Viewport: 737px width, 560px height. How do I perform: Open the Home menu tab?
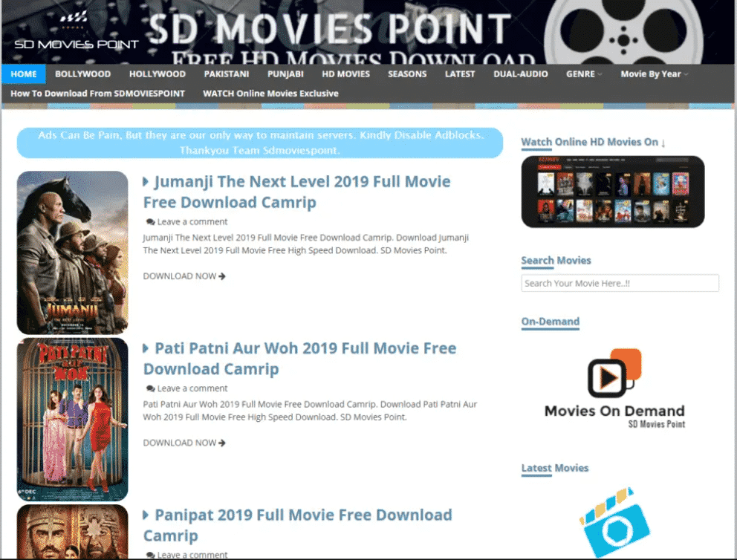point(24,74)
